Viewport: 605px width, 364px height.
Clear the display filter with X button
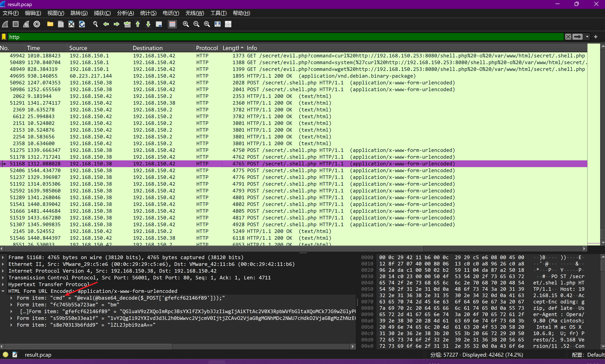click(568, 37)
